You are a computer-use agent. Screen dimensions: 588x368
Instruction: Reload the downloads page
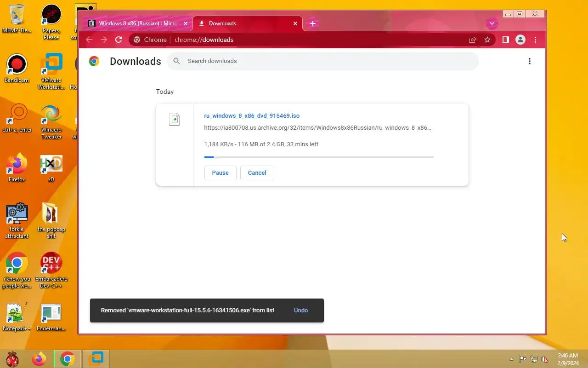119,40
